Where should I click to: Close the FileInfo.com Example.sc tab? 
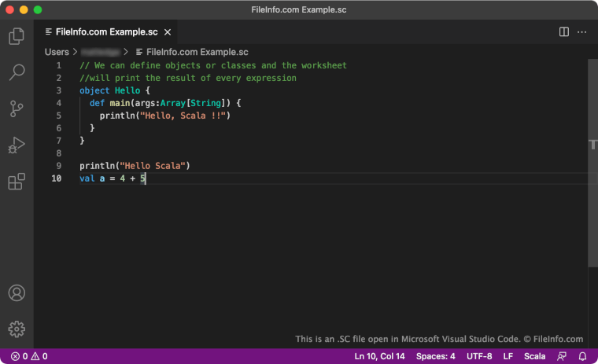(166, 32)
